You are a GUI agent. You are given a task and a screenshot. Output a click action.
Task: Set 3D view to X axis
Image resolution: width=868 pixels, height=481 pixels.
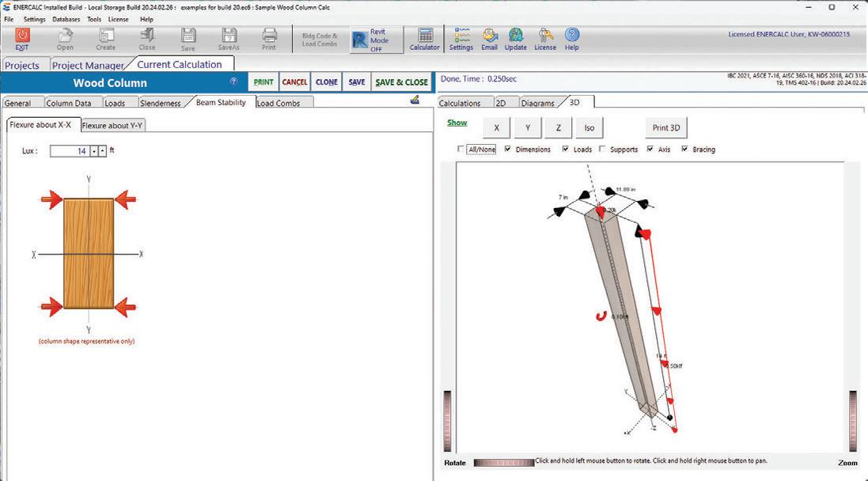tap(497, 128)
